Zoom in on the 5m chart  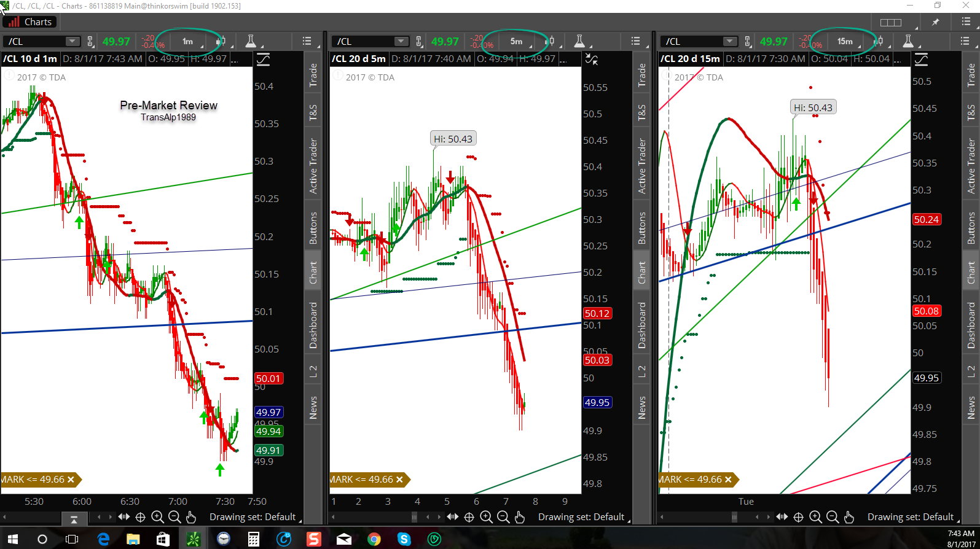tap(486, 517)
